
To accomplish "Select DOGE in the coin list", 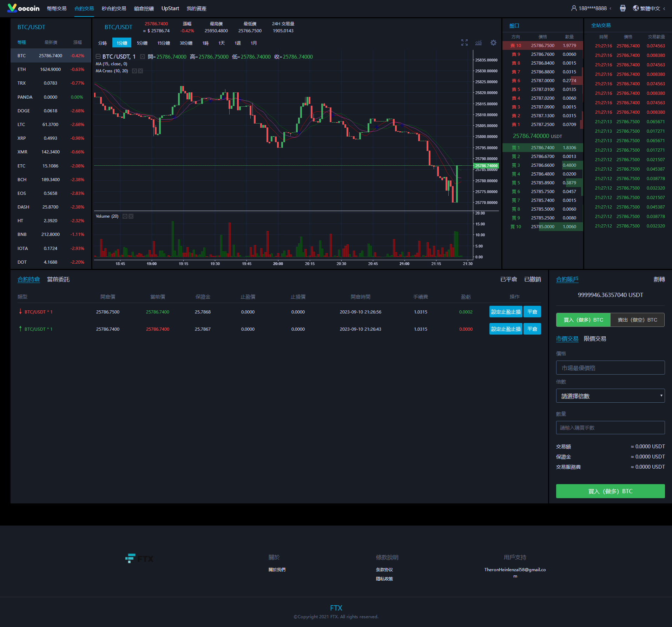I will [51, 111].
